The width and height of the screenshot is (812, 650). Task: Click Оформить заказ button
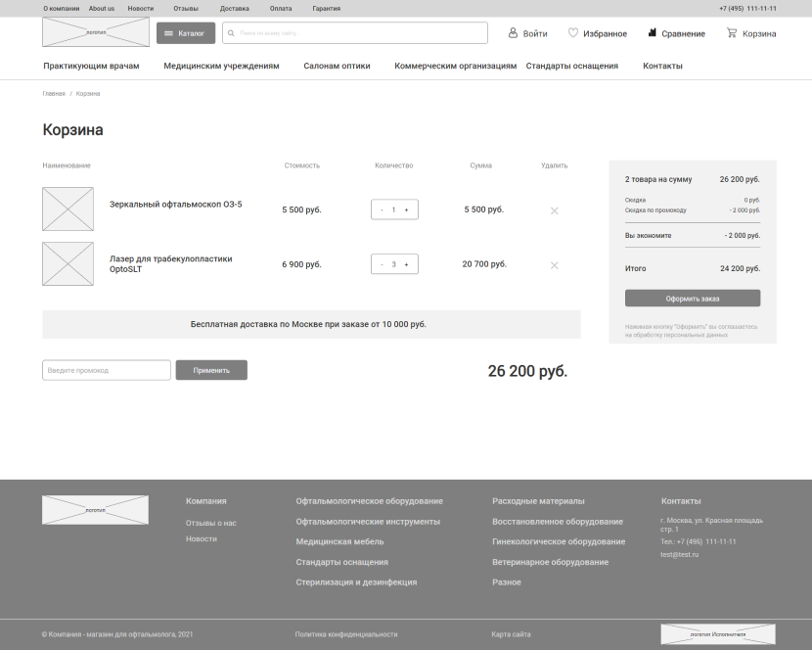pos(692,299)
